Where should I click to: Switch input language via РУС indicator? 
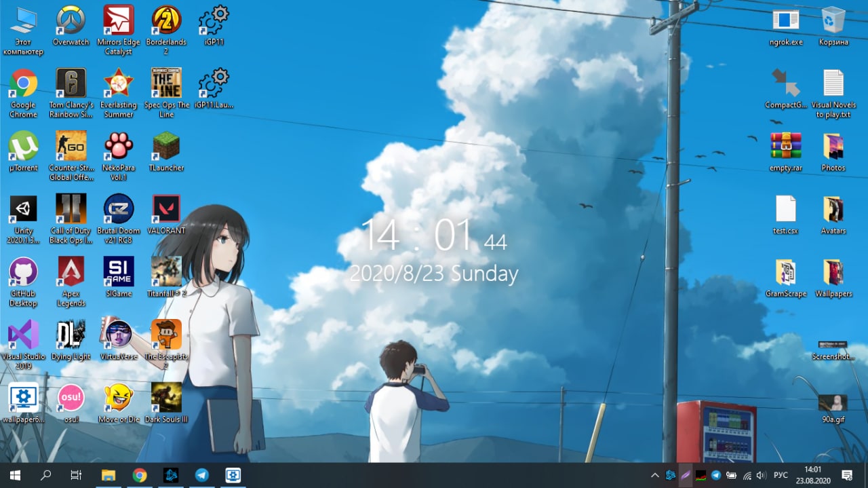tap(781, 475)
